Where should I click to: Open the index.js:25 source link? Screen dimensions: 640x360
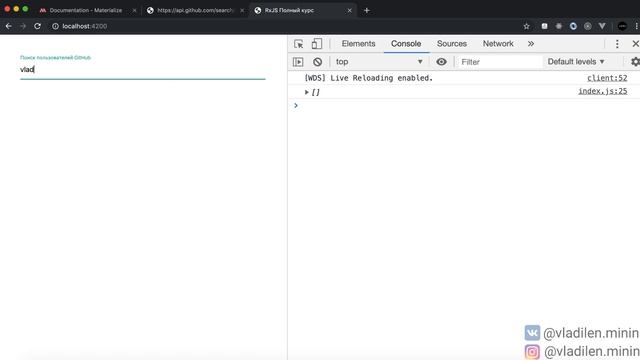[602, 91]
